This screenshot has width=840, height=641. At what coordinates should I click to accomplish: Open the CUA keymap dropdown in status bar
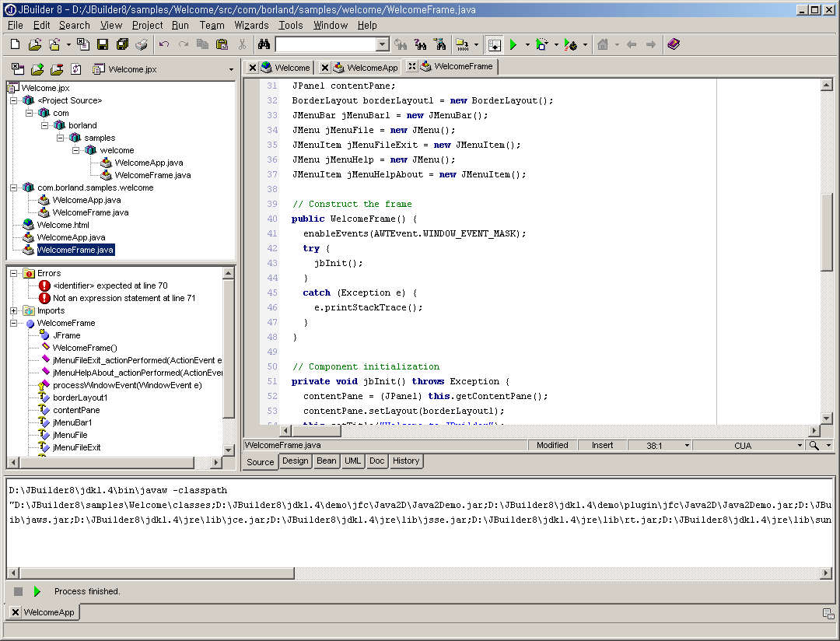(x=799, y=446)
